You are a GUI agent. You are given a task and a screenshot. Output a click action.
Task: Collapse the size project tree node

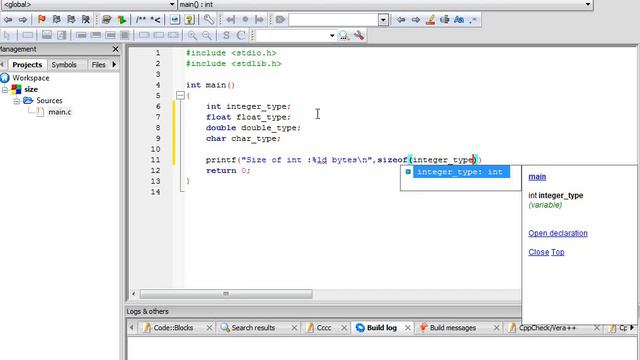click(x=5, y=89)
